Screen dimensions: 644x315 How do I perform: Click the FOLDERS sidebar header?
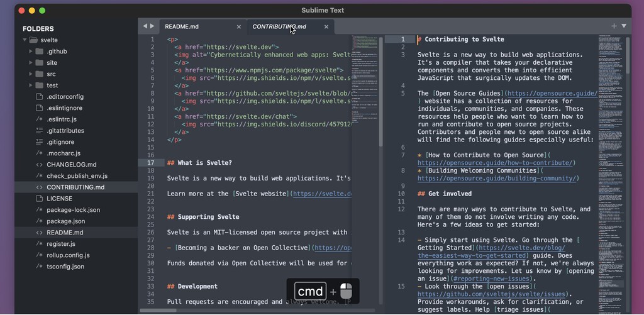point(38,29)
